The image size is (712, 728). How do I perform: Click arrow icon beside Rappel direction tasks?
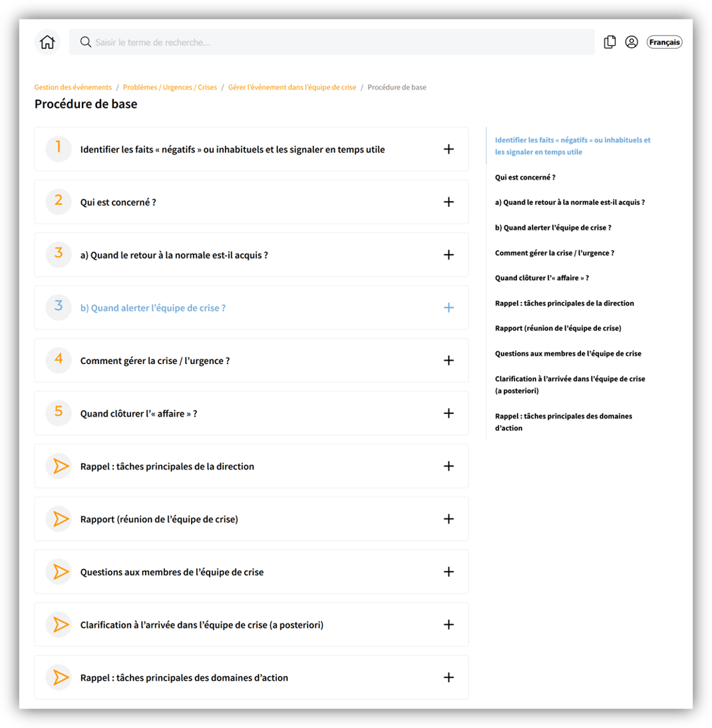[59, 466]
